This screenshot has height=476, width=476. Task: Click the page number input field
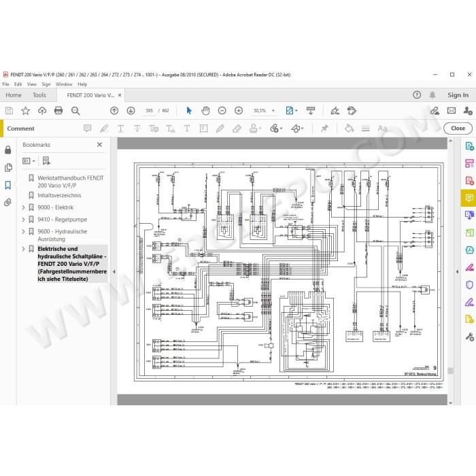pos(149,111)
